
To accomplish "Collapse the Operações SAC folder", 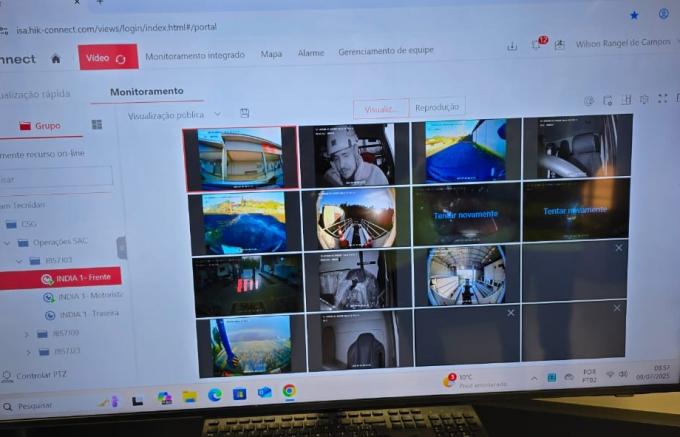I will (x=8, y=243).
